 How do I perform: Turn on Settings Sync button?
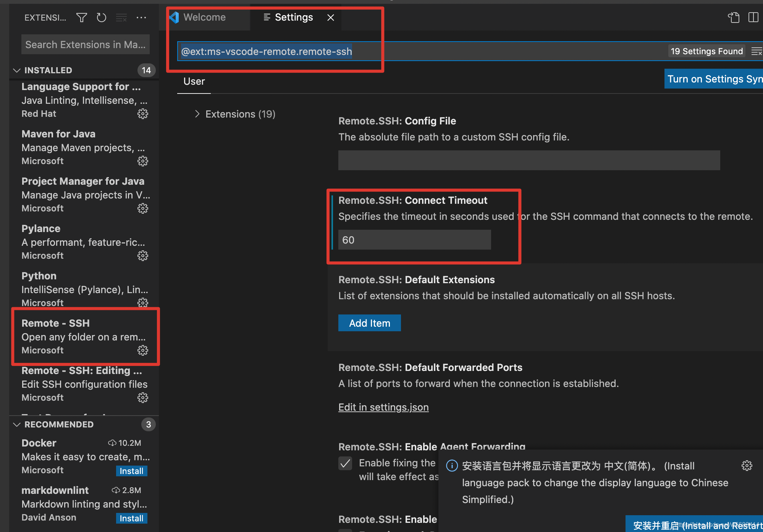tap(713, 79)
